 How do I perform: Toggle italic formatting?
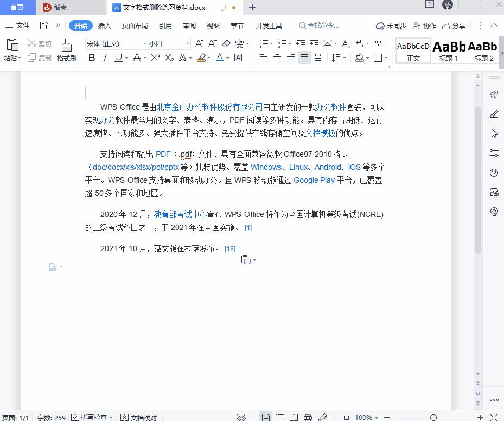[x=105, y=58]
